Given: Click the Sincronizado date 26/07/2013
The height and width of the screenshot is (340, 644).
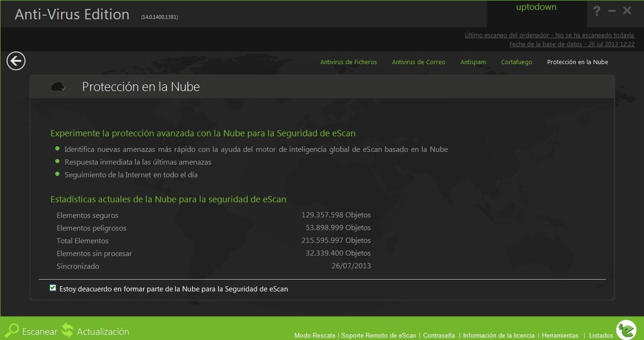Looking at the screenshot, I should coord(351,266).
